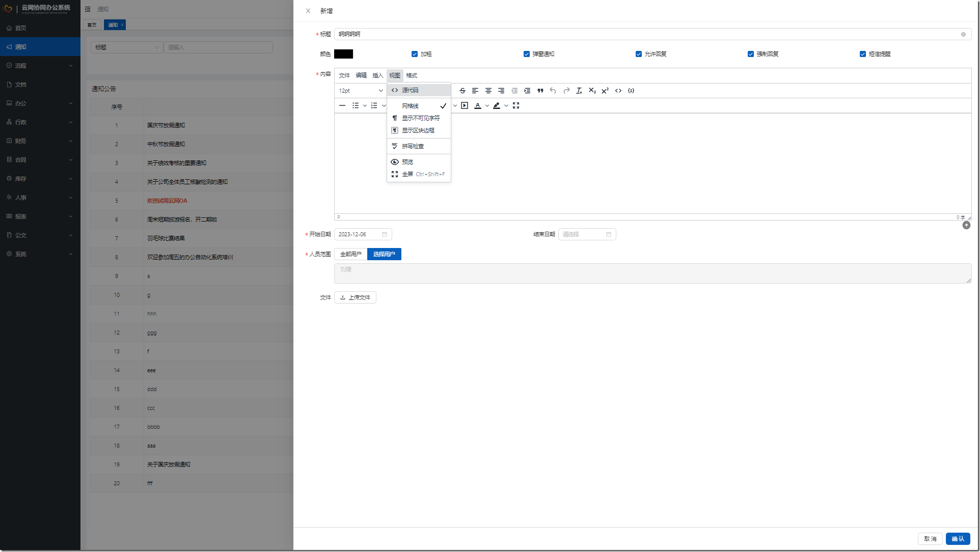Choose 源代码 from view menu
This screenshot has width=980, height=552.
tap(419, 90)
